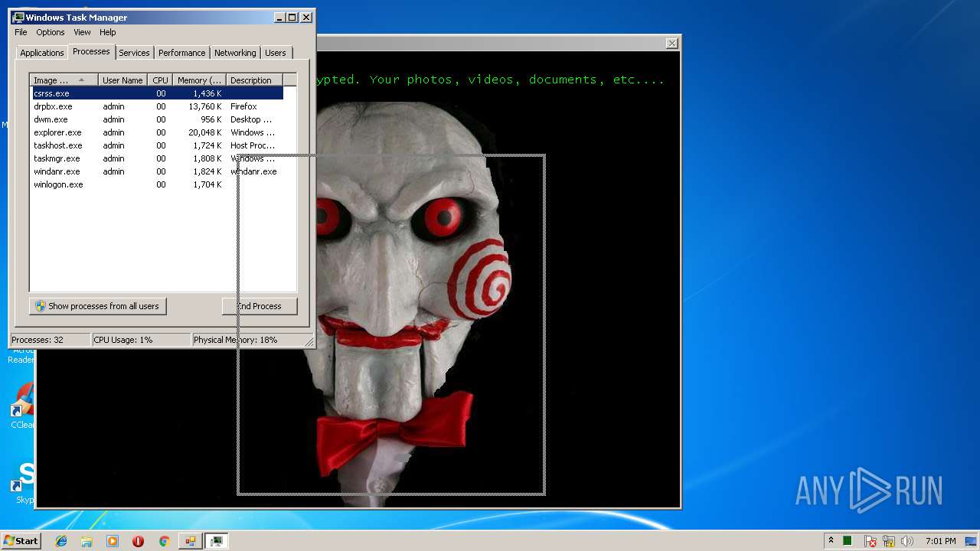
Task: Click the green CPU meter tray icon
Action: [848, 541]
